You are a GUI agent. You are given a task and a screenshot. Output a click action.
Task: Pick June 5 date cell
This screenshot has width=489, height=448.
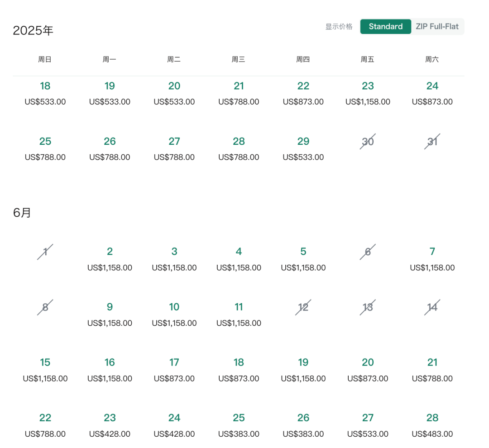303,259
